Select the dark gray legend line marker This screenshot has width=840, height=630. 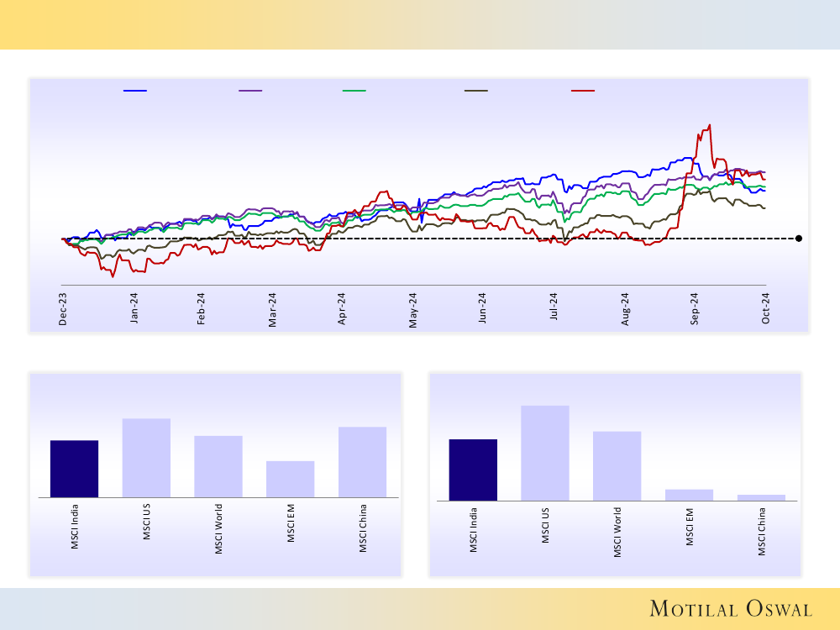pyautogui.click(x=476, y=90)
